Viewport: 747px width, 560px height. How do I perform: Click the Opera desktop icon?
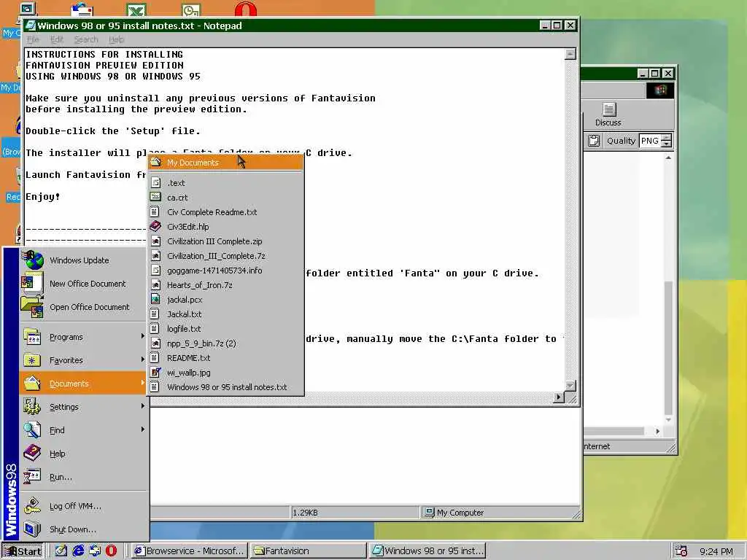point(246,9)
